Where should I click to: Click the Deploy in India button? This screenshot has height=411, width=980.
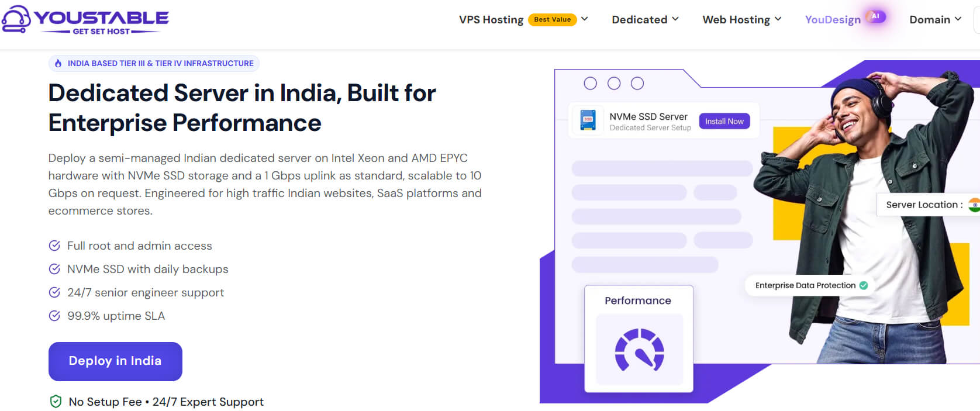coord(115,361)
